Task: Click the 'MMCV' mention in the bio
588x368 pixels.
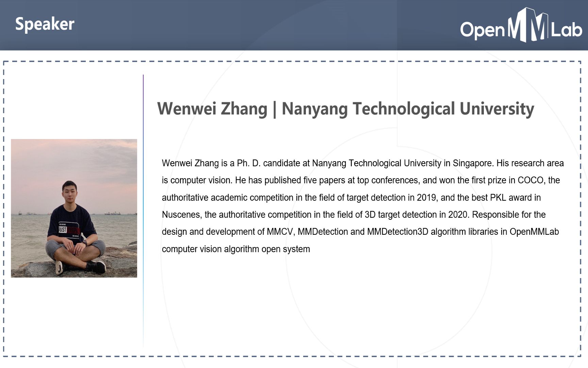Action: [x=279, y=231]
